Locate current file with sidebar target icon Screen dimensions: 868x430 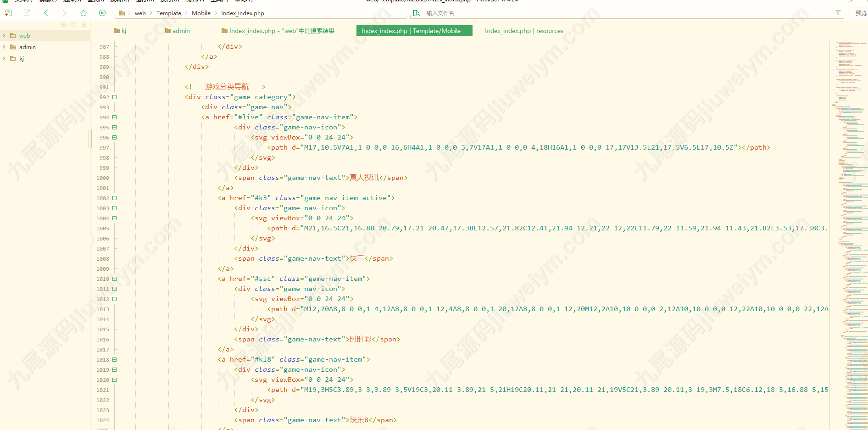(x=64, y=25)
